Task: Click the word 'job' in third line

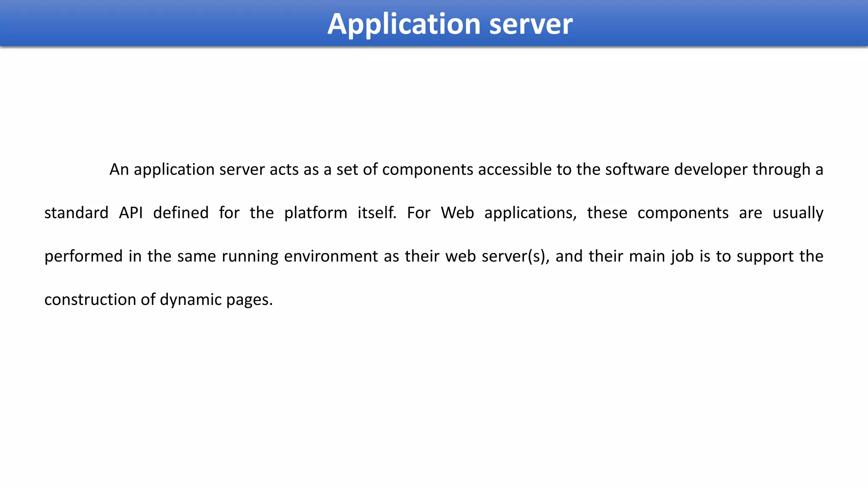Action: pos(682,256)
